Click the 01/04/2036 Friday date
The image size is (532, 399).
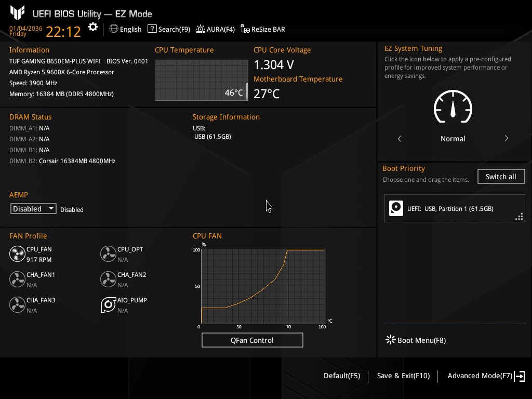point(26,31)
